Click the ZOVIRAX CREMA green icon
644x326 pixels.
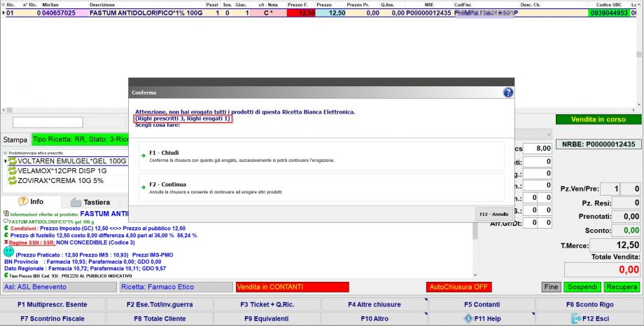coord(11,181)
